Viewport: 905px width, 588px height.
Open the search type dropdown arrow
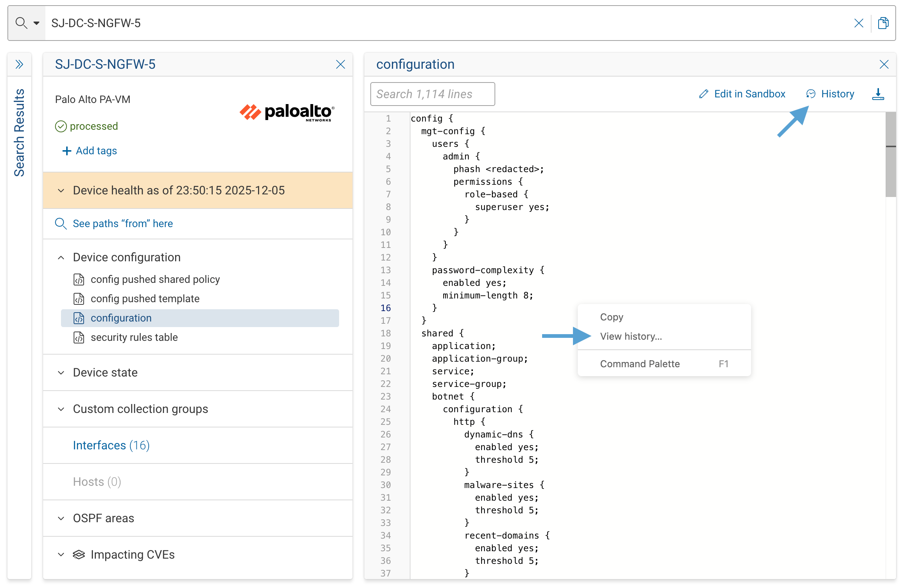click(x=36, y=23)
